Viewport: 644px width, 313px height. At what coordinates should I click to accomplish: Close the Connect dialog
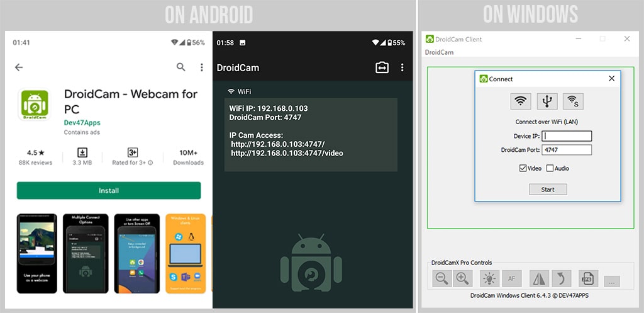coord(611,79)
